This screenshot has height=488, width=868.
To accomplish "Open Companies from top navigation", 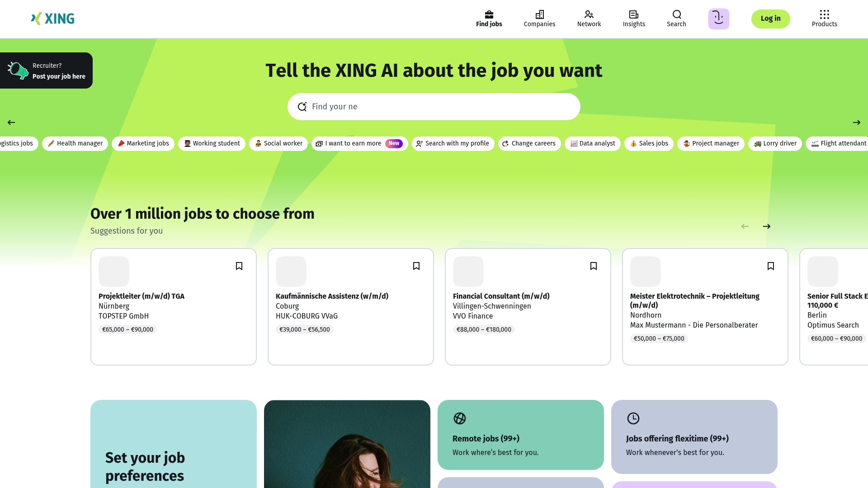I will point(539,19).
